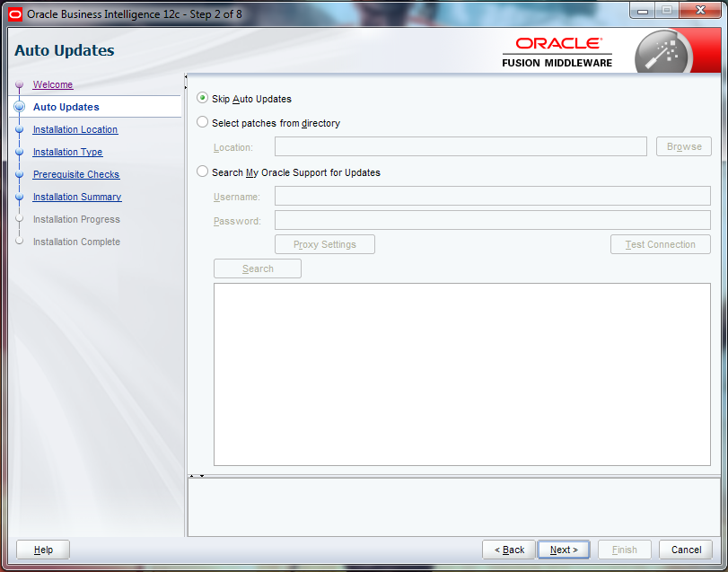This screenshot has width=728, height=572.
Task: Click the Location input field
Action: tap(460, 146)
